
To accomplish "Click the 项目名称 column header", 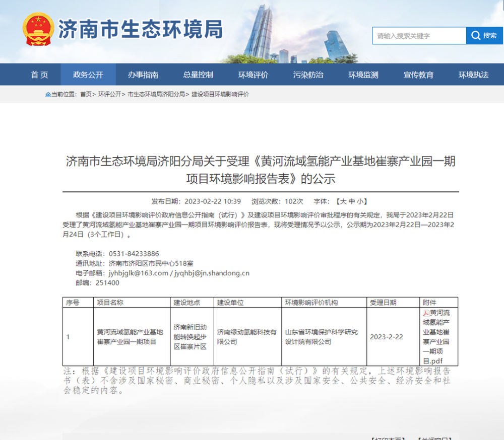I will [x=110, y=303].
